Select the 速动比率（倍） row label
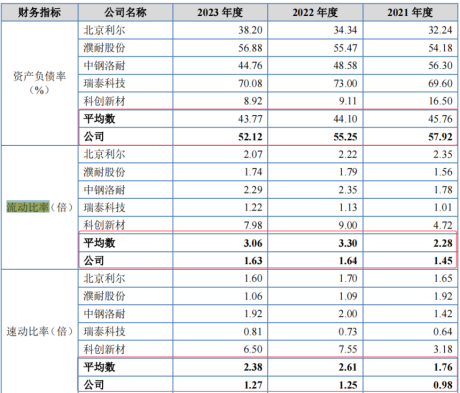Screen dimensions: 460x393 point(39,331)
